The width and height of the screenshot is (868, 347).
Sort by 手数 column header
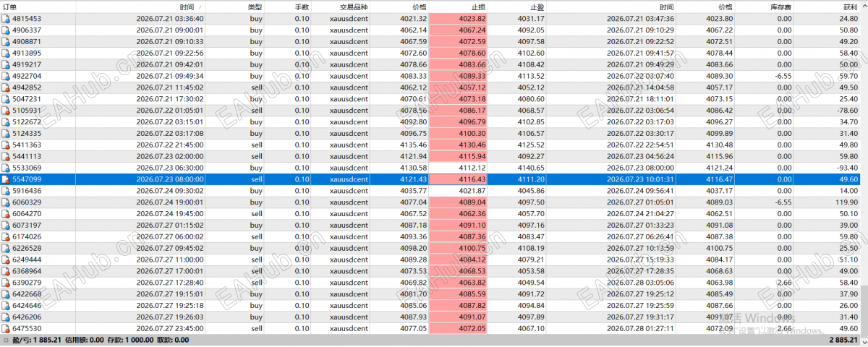click(x=288, y=7)
